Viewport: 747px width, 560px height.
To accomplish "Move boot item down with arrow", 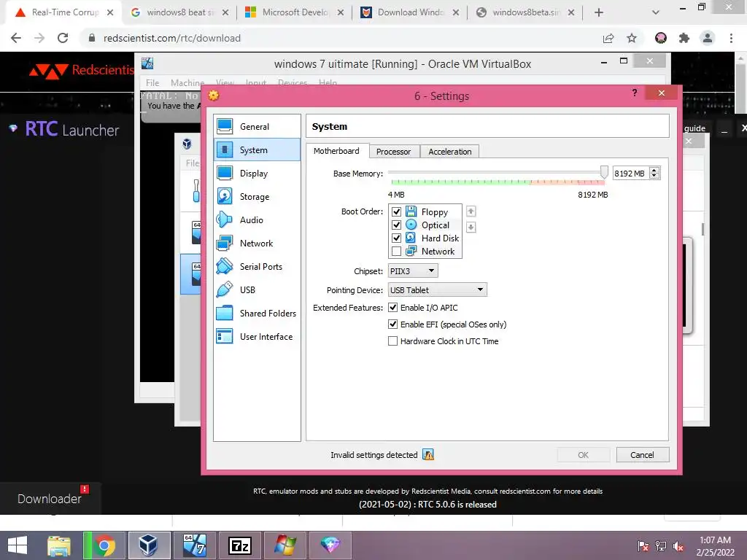I will pos(471,227).
